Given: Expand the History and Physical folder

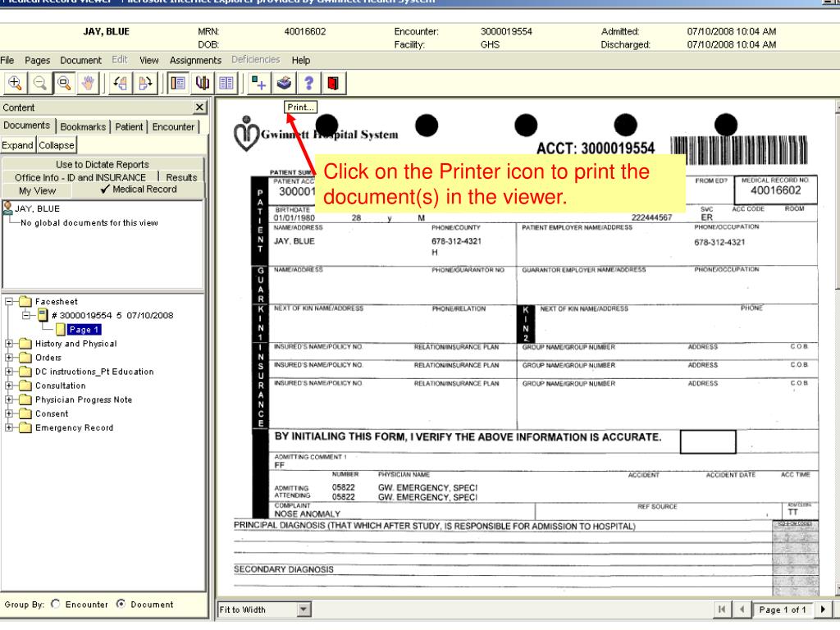Looking at the screenshot, I should click(9, 344).
